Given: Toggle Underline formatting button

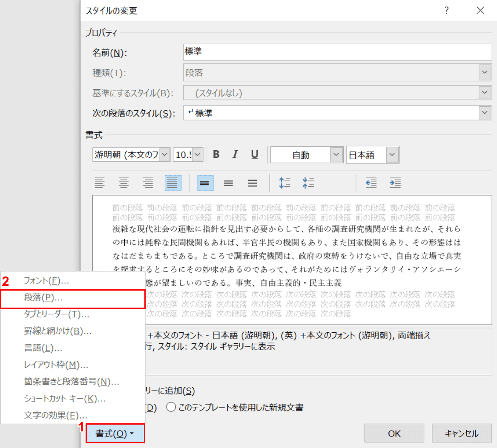Looking at the screenshot, I should click(x=254, y=154).
